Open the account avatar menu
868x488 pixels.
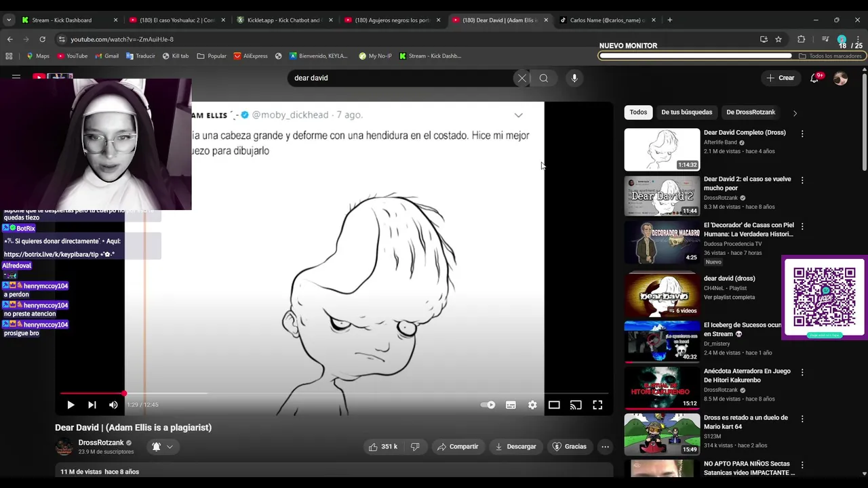[841, 79]
